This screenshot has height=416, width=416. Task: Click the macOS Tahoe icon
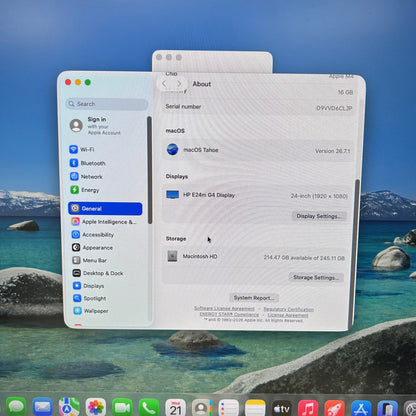click(x=172, y=149)
